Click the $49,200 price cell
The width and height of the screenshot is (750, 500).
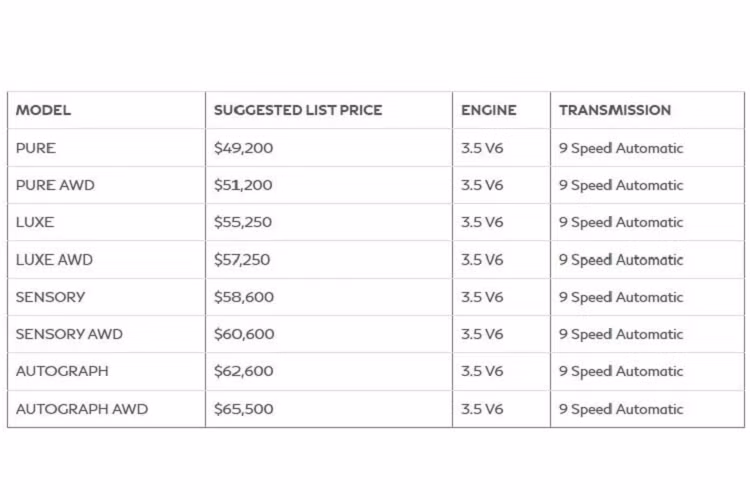243,148
